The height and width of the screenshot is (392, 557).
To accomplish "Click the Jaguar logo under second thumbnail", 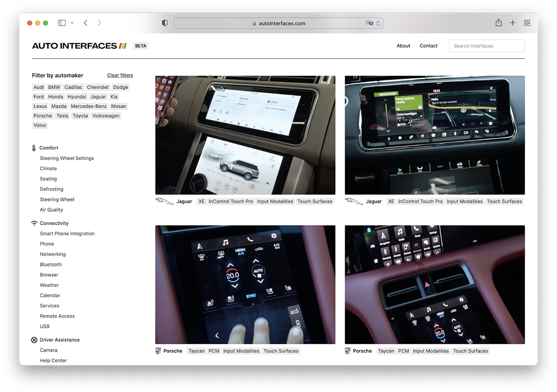I will click(354, 202).
